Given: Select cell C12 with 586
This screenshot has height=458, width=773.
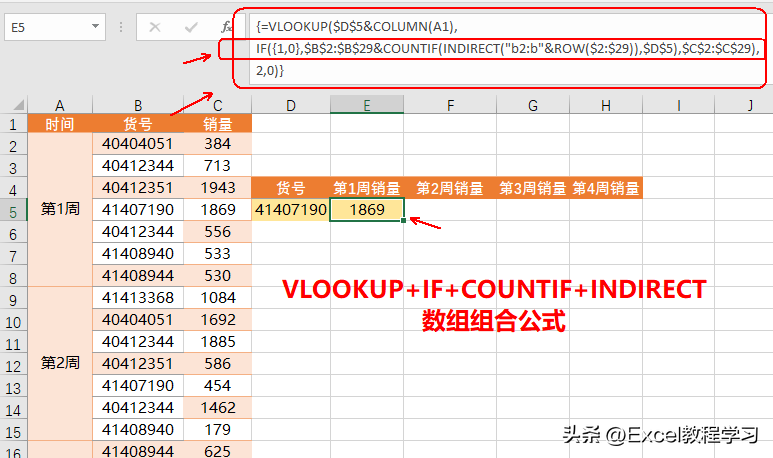Looking at the screenshot, I should (217, 363).
